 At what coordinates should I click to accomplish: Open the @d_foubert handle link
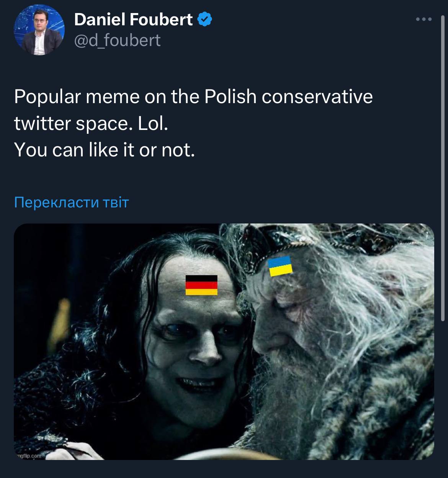117,40
